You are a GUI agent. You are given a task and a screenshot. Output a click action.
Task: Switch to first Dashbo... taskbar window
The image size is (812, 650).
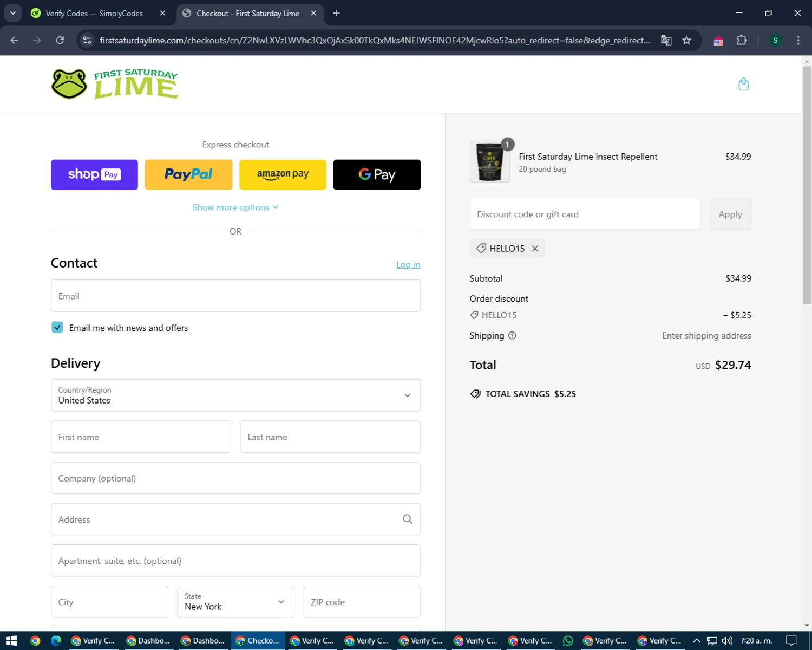click(x=149, y=641)
